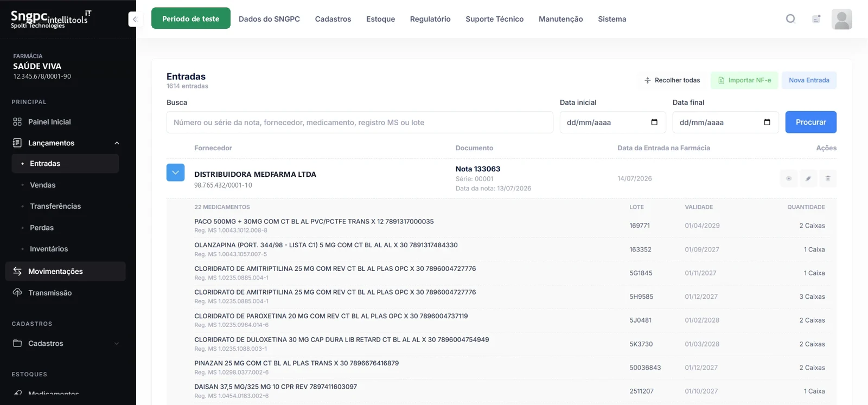
Task: Open the Dados do SNGPC menu
Action: pyautogui.click(x=269, y=19)
